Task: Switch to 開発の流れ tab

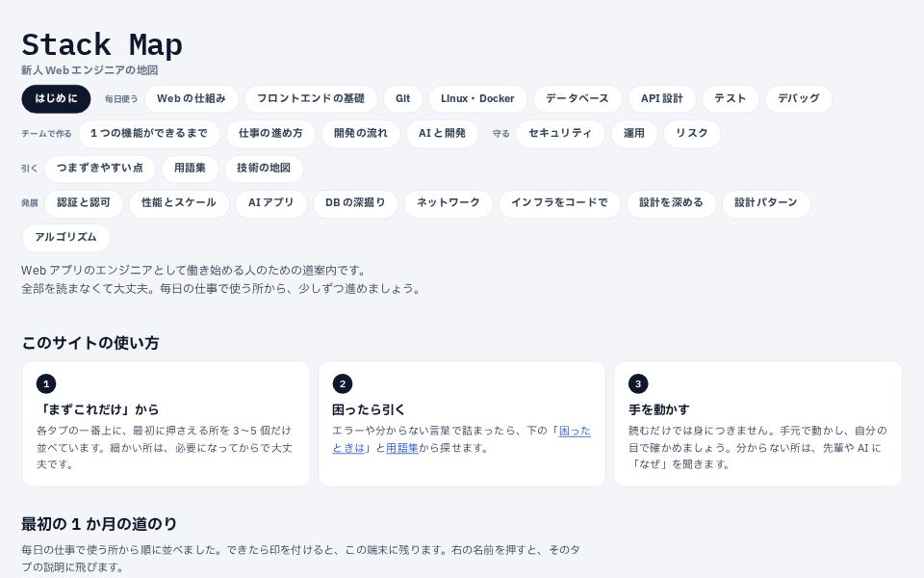Action: point(361,133)
